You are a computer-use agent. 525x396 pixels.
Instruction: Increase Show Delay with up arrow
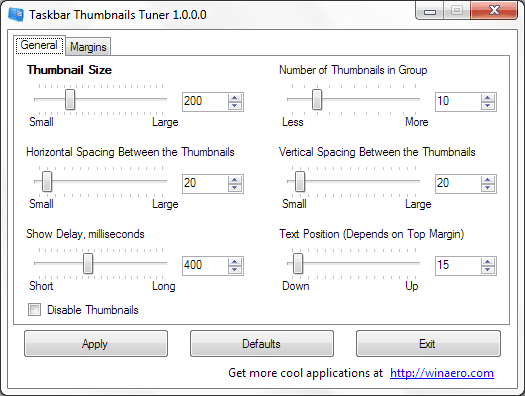235,262
